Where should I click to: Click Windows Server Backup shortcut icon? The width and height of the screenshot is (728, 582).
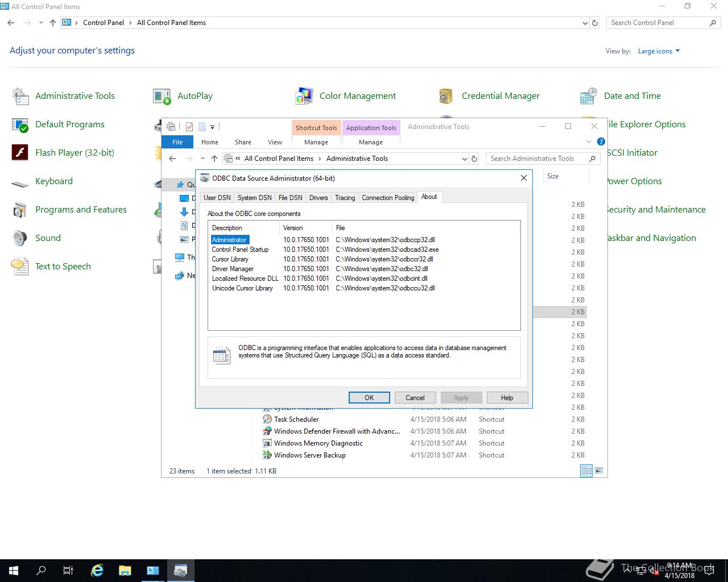tap(267, 455)
